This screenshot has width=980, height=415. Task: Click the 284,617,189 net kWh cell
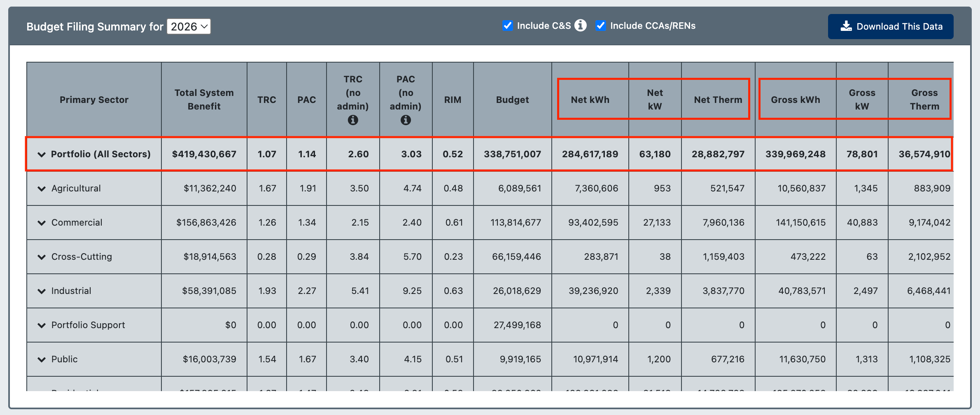pyautogui.click(x=590, y=154)
